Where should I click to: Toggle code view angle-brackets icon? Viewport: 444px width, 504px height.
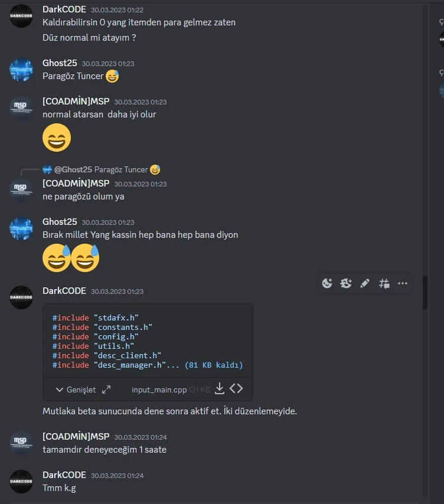click(x=236, y=388)
